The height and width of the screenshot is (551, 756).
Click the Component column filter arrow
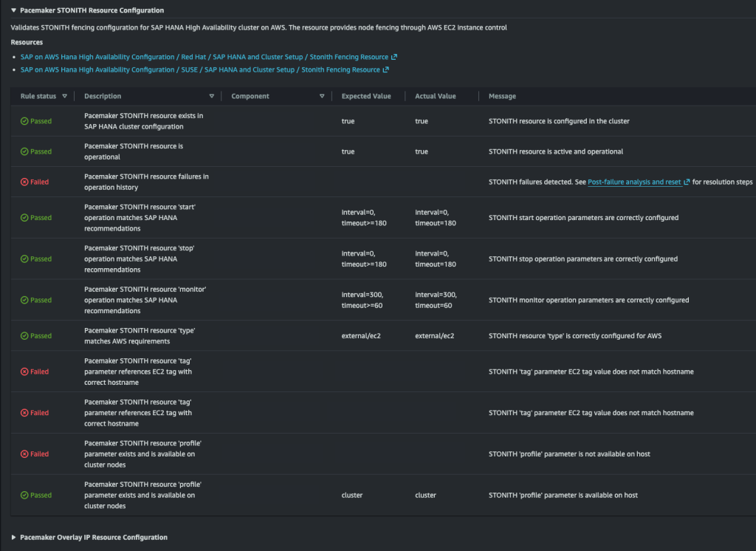click(x=322, y=96)
